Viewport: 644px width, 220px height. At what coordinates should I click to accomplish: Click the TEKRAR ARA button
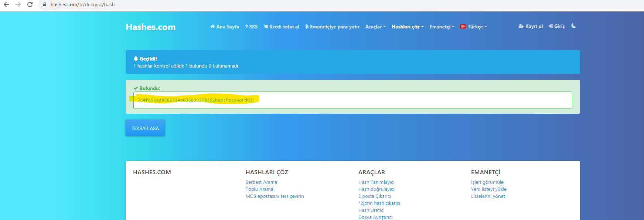pos(145,128)
